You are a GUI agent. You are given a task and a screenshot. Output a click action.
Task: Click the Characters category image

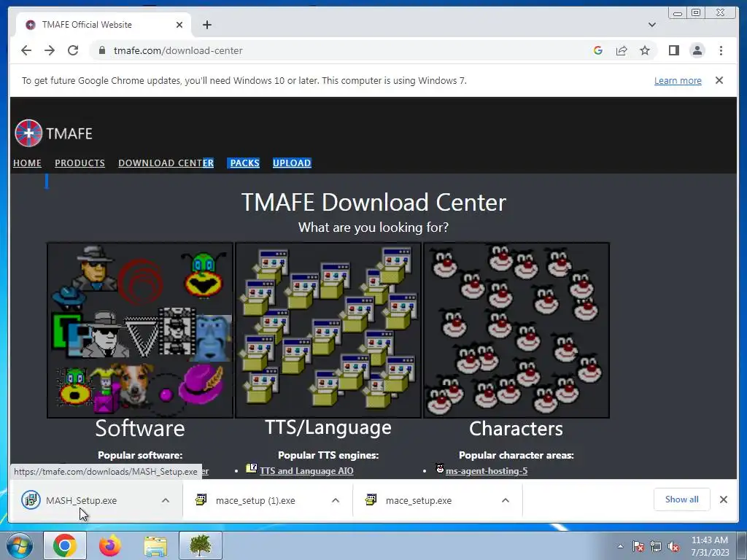[516, 330]
